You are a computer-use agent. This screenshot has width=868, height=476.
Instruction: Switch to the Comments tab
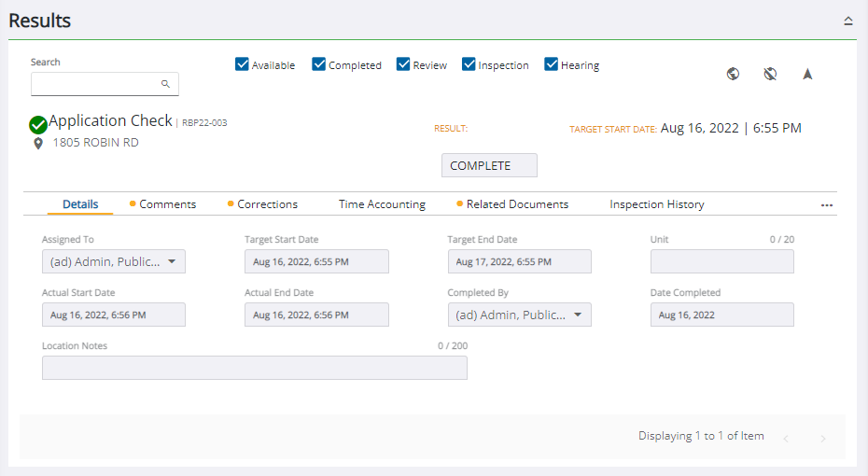[167, 204]
